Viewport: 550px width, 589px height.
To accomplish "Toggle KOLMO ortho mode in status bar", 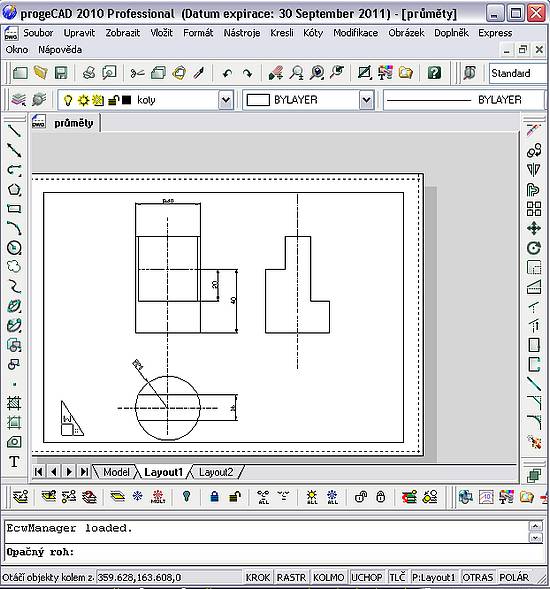I will pyautogui.click(x=329, y=577).
